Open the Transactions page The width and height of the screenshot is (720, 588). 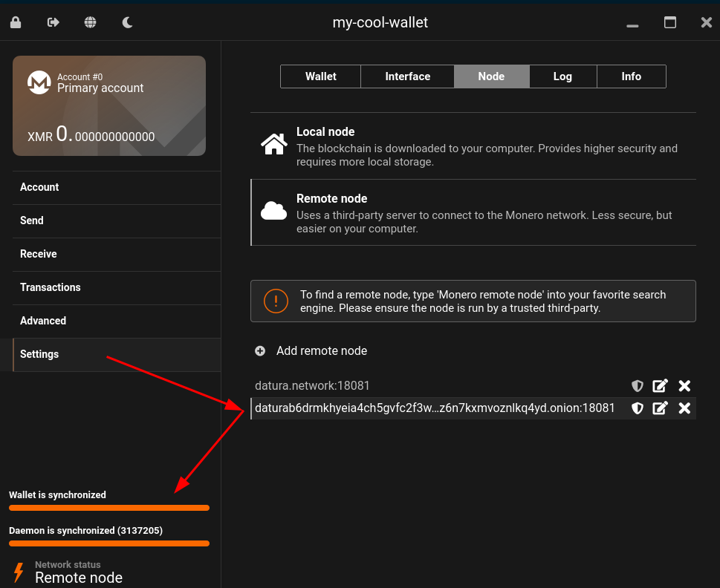[117, 287]
